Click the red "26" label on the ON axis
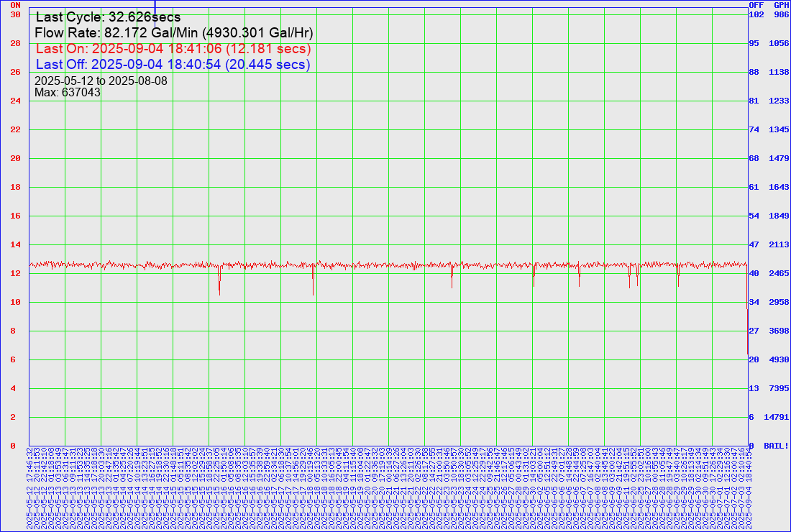Viewport: 791px width, 532px height. 16,72
